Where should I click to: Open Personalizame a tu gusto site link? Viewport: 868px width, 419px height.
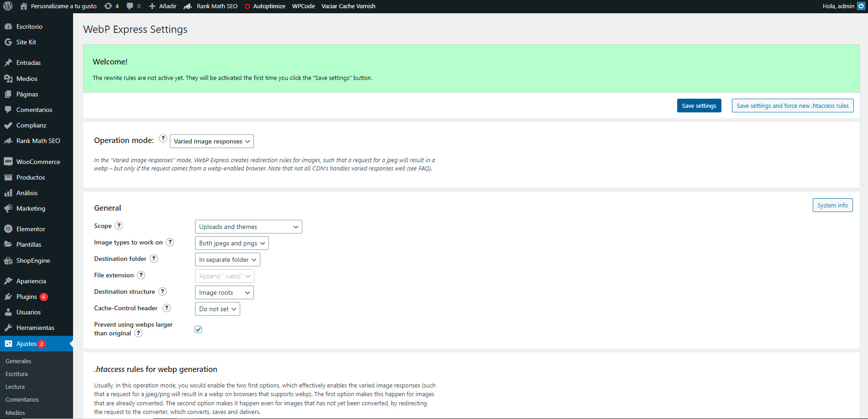pos(58,6)
